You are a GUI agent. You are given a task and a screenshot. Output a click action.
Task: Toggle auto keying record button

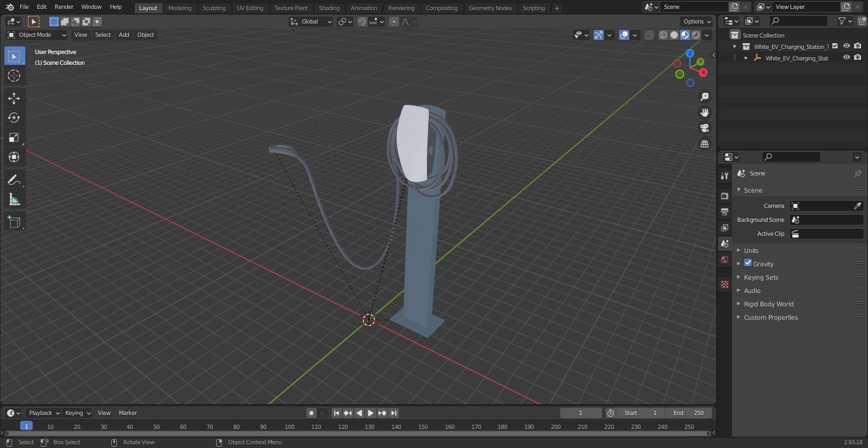(x=311, y=413)
